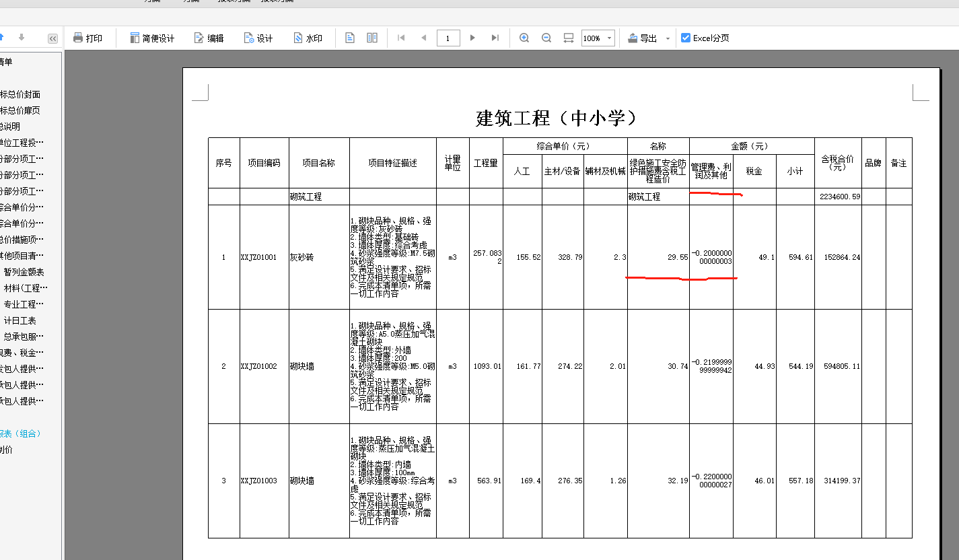Image resolution: width=959 pixels, height=560 pixels.
Task: Collapse the left report list panel
Action: [x=52, y=38]
